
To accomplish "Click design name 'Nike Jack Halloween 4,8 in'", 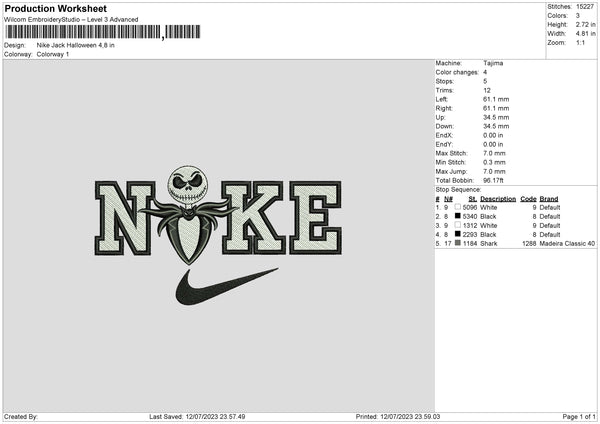I will 75,45.
